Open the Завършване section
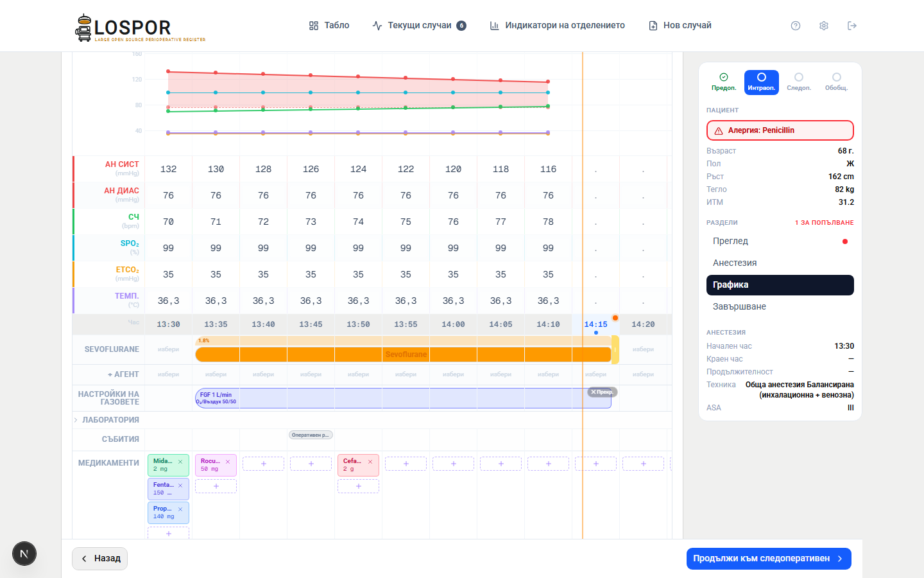The image size is (924, 578). (780, 307)
